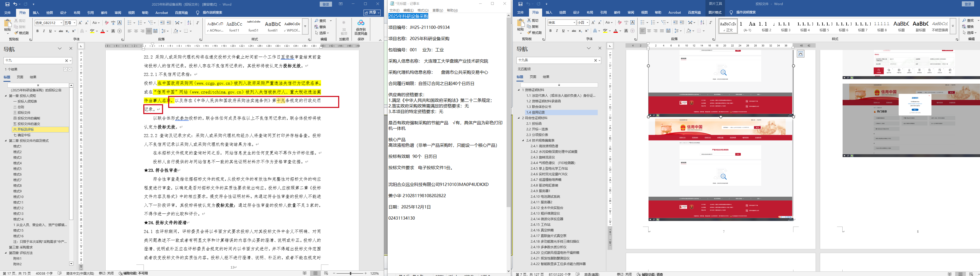Clear navigation search text 十九
The image size is (980, 276).
pos(66,60)
